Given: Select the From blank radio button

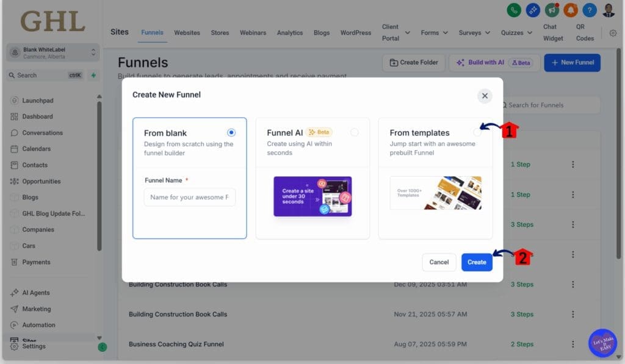Looking at the screenshot, I should tap(232, 132).
